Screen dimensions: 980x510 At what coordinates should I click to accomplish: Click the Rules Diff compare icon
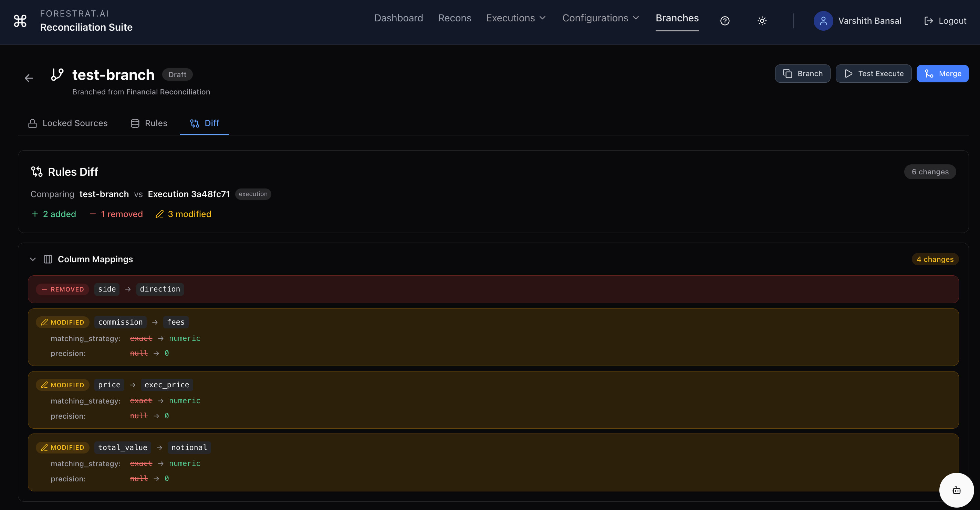pos(37,172)
